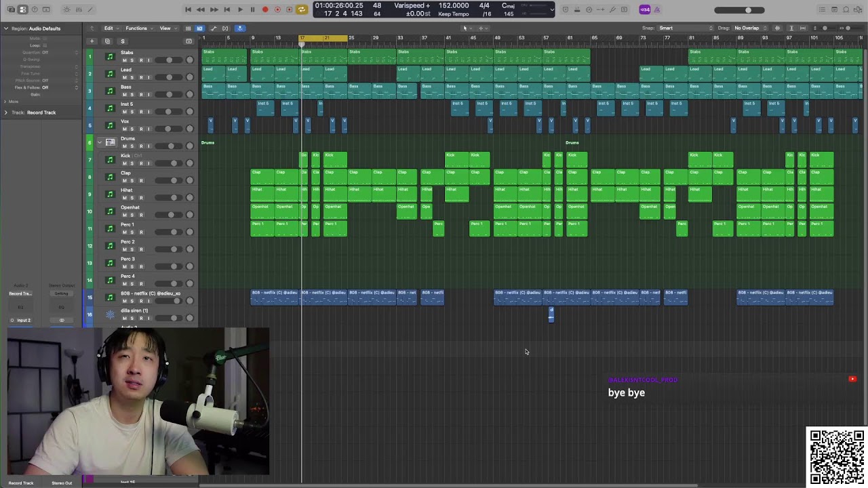The image size is (868, 488).
Task: Toggle the Inspector panel icon
Action: coord(22,9)
